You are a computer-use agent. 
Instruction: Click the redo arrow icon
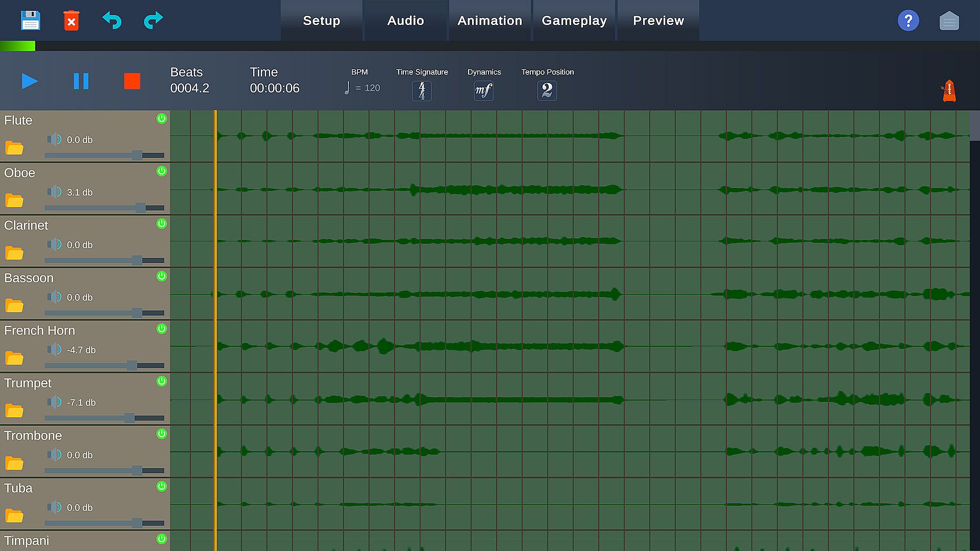pyautogui.click(x=153, y=20)
